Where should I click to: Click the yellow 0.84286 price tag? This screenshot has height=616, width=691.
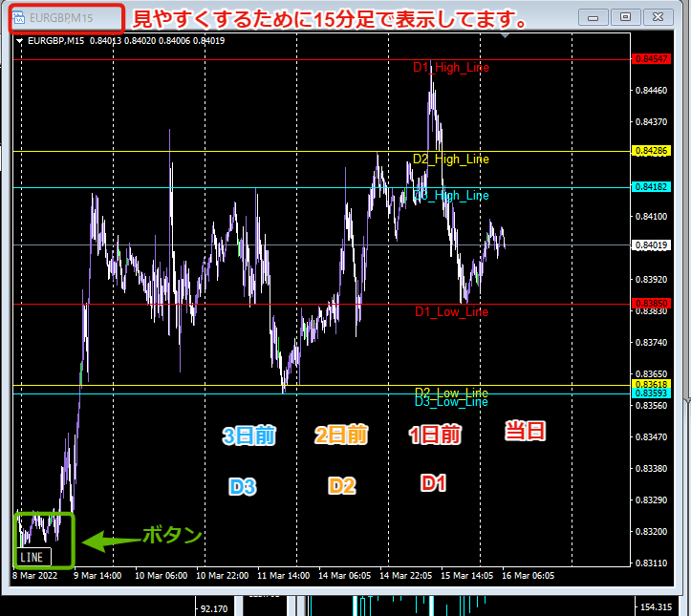coord(652,151)
